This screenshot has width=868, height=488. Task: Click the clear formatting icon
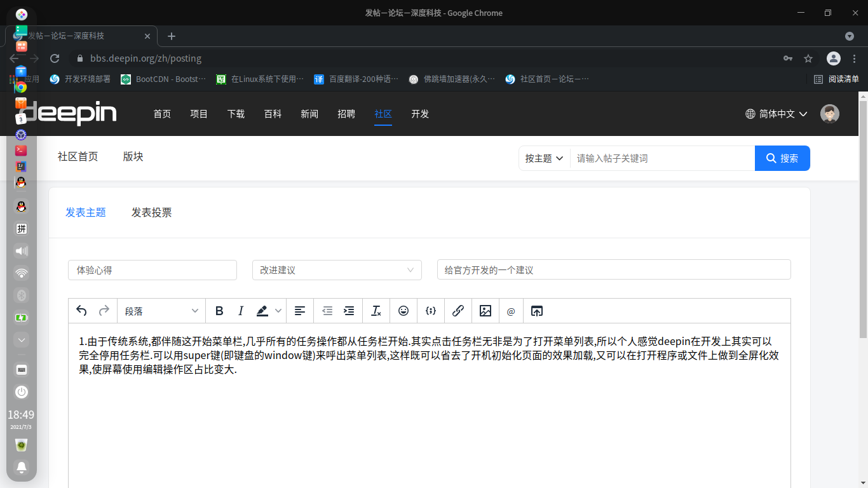376,311
